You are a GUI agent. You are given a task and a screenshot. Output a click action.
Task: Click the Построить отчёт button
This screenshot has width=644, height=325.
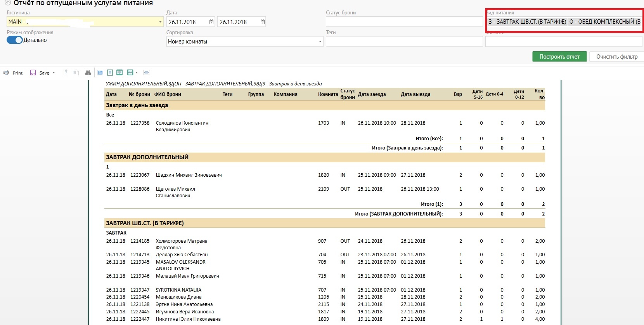point(559,57)
